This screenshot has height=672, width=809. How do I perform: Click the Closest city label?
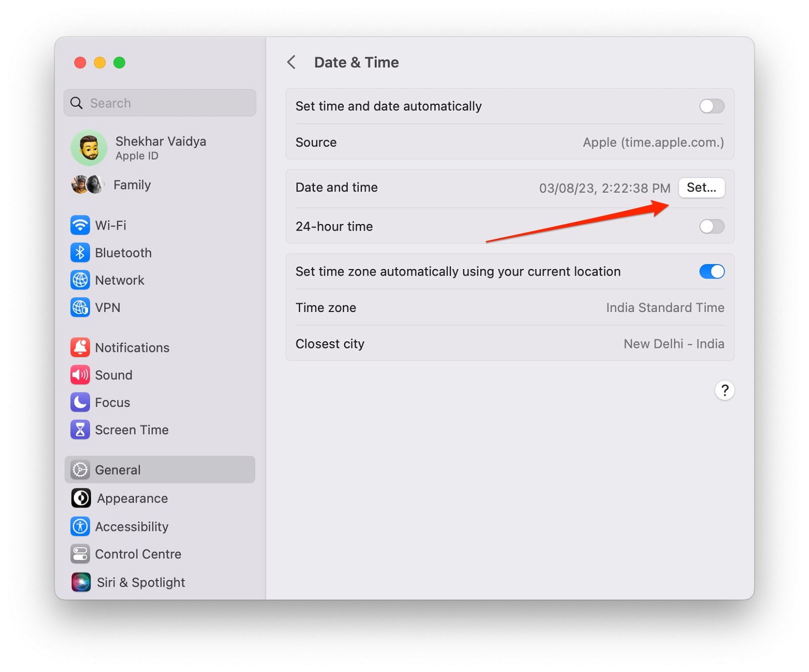pos(330,344)
